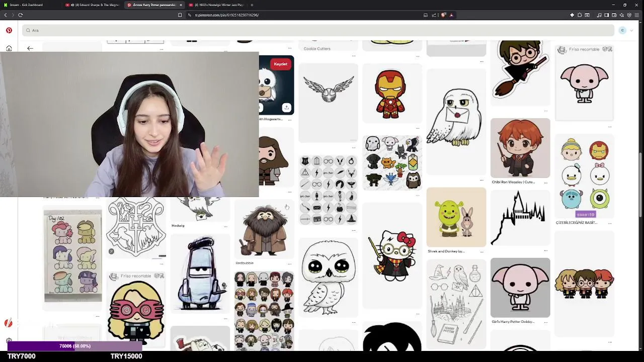Toggle the browser sidebar panel icon

point(607,15)
